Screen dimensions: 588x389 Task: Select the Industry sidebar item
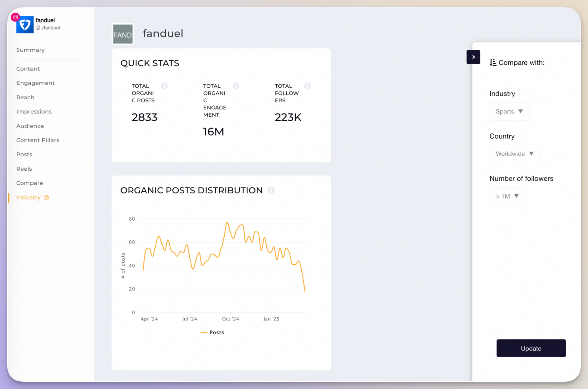(28, 197)
